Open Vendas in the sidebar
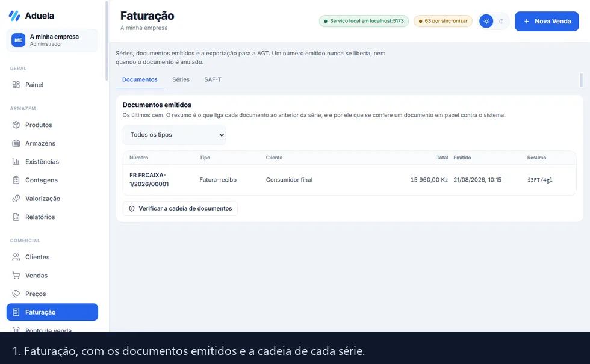This screenshot has height=364, width=590. point(52,276)
